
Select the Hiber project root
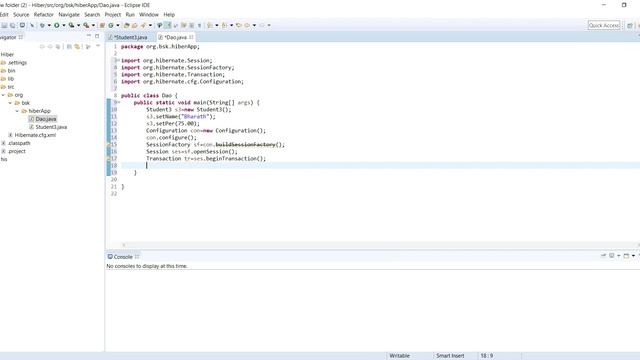pos(7,55)
